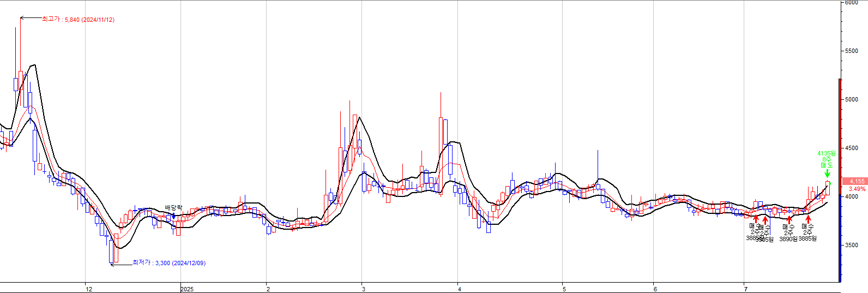Click the 3.49% change value
The height and width of the screenshot is (293, 868).
point(857,189)
